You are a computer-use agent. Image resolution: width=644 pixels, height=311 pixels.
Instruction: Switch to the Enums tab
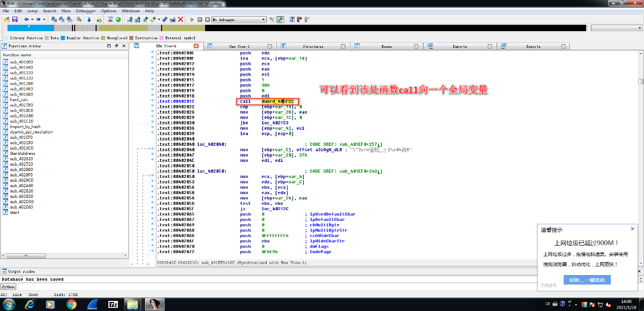386,47
